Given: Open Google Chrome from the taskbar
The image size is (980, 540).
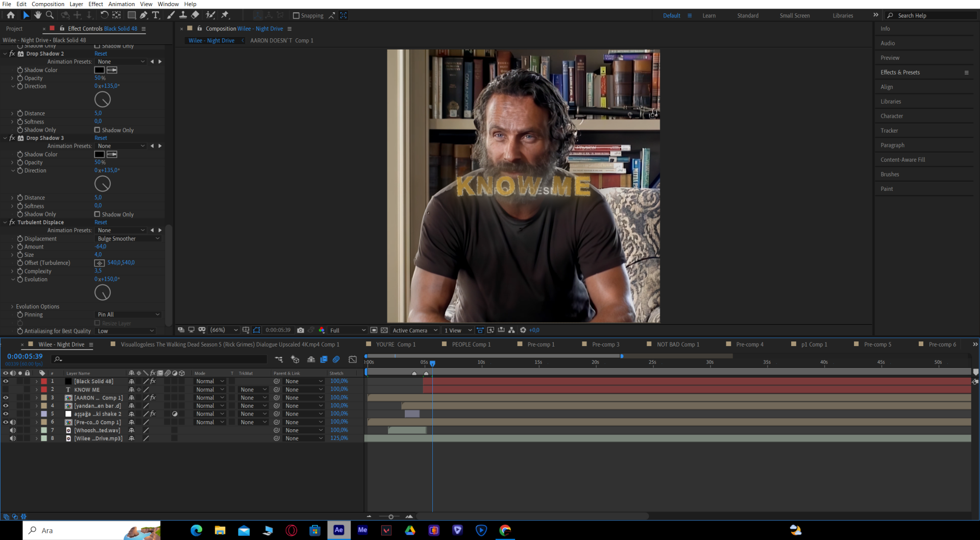Looking at the screenshot, I should coord(505,530).
